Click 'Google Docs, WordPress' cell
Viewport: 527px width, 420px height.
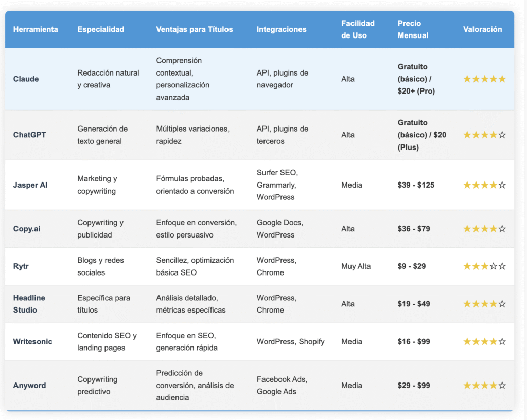tap(280, 229)
